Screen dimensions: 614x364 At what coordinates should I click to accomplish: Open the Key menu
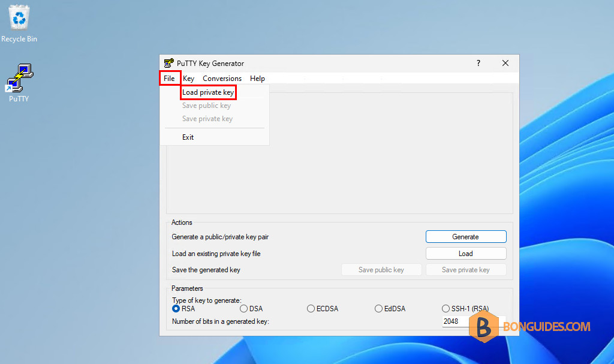(x=188, y=79)
